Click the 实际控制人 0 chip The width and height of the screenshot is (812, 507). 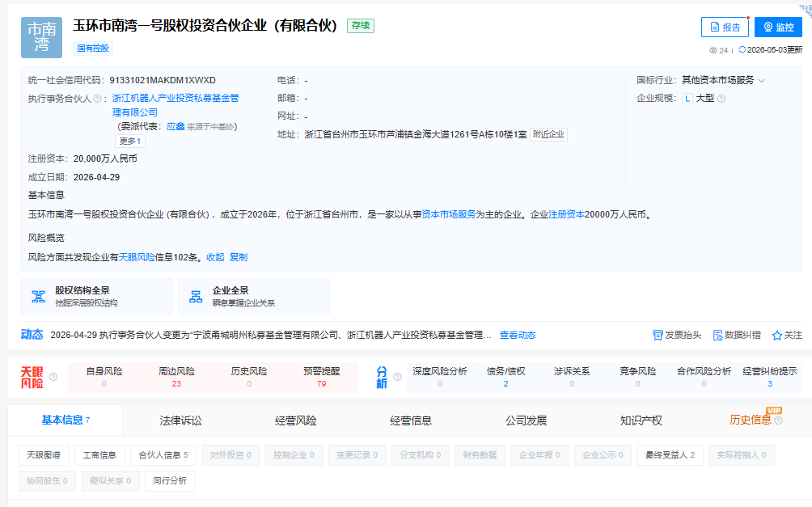[x=742, y=455]
